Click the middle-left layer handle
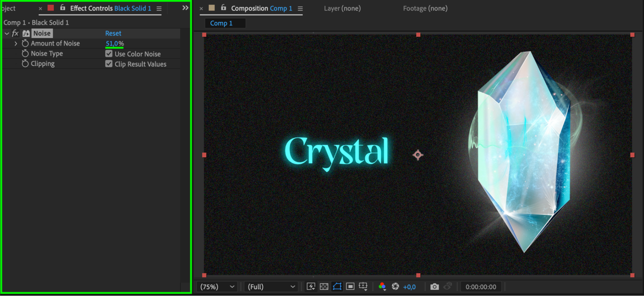Image resolution: width=644 pixels, height=296 pixels. pyautogui.click(x=204, y=155)
